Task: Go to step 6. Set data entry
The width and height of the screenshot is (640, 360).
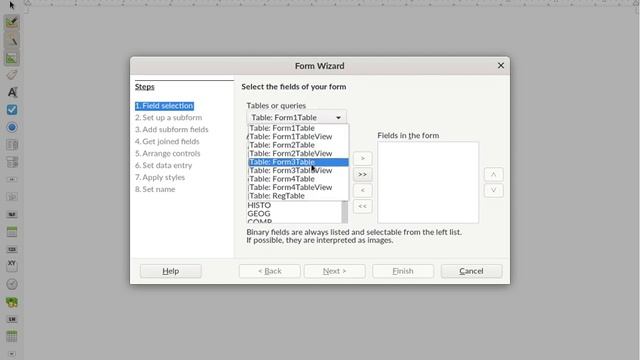Action: [163, 165]
